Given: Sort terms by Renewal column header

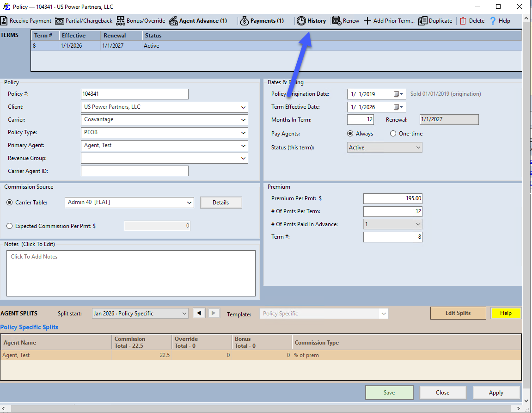Looking at the screenshot, I should 122,35.
